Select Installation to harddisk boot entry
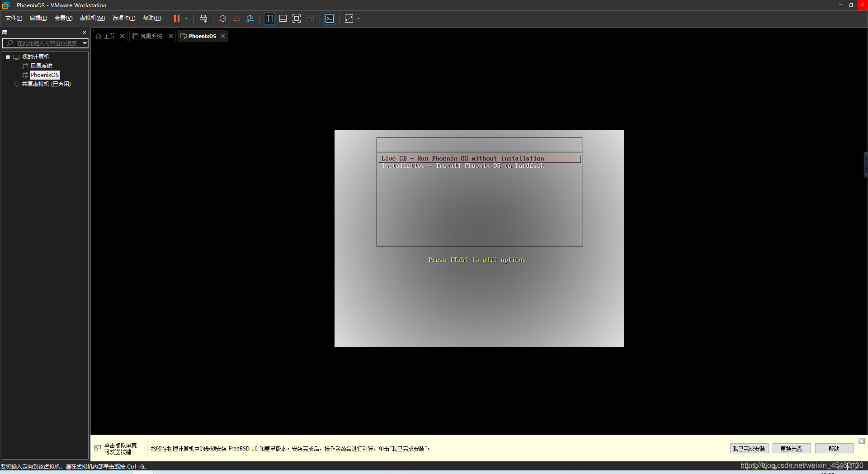The image size is (868, 474). [463, 166]
